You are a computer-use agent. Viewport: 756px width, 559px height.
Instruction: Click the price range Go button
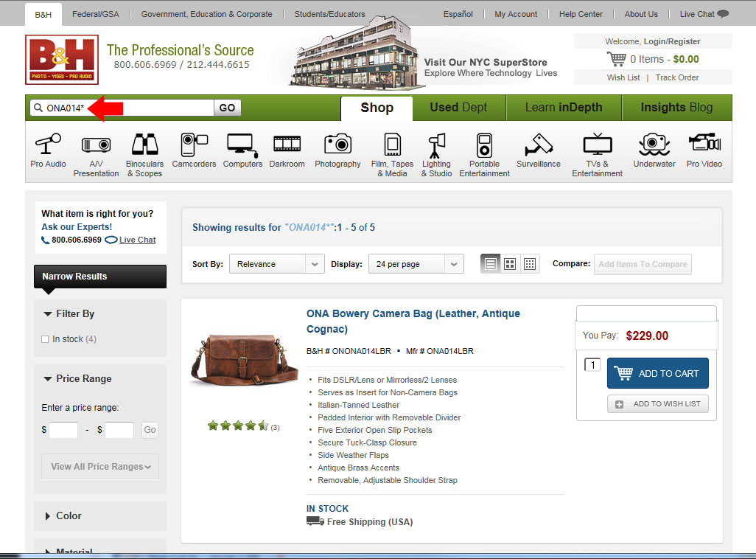(x=150, y=430)
